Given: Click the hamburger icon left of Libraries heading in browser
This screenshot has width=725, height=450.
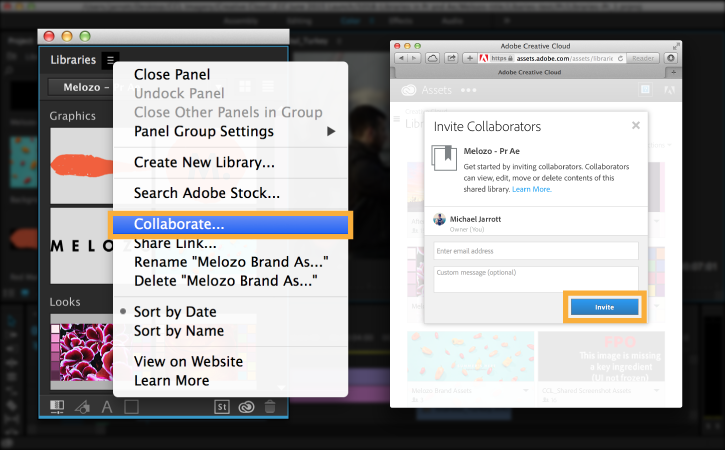Looking at the screenshot, I should click(x=396, y=119).
